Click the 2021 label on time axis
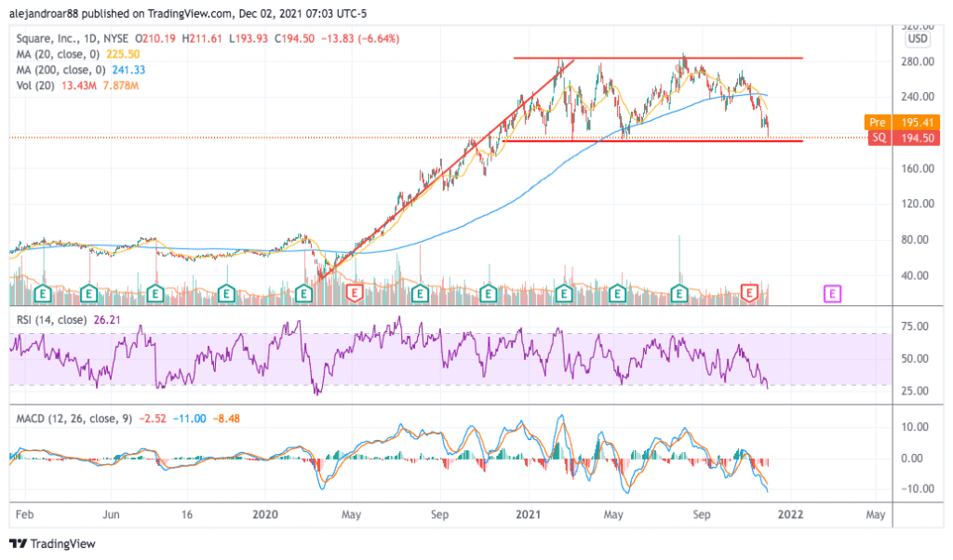 [528, 514]
